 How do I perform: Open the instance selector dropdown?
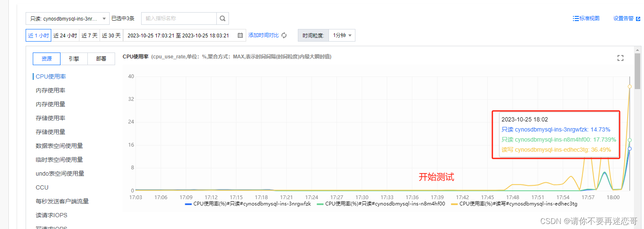(68, 18)
